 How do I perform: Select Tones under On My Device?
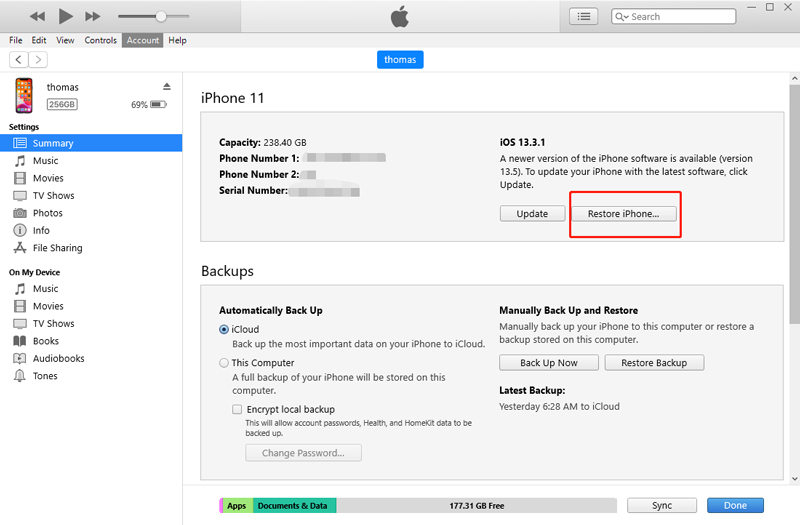click(x=45, y=376)
